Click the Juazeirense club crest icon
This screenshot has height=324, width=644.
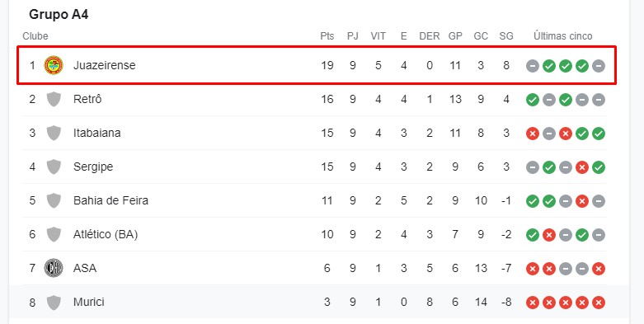coord(54,65)
